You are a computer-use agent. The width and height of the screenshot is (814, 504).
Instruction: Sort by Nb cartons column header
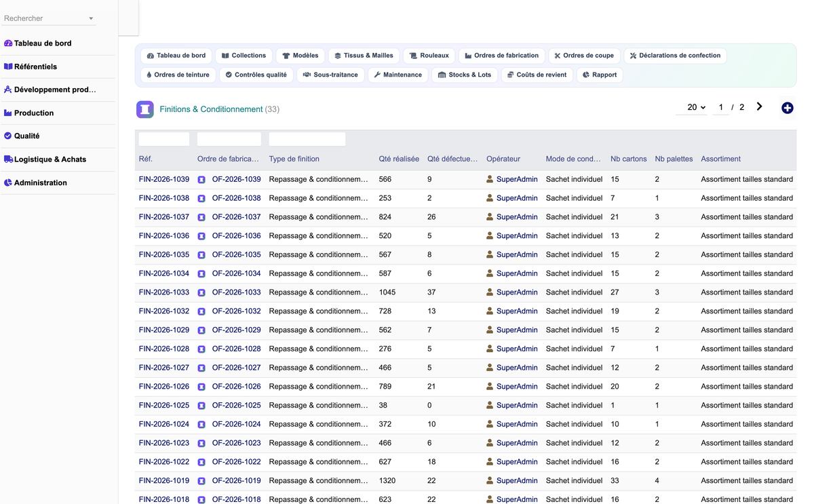pyautogui.click(x=629, y=159)
